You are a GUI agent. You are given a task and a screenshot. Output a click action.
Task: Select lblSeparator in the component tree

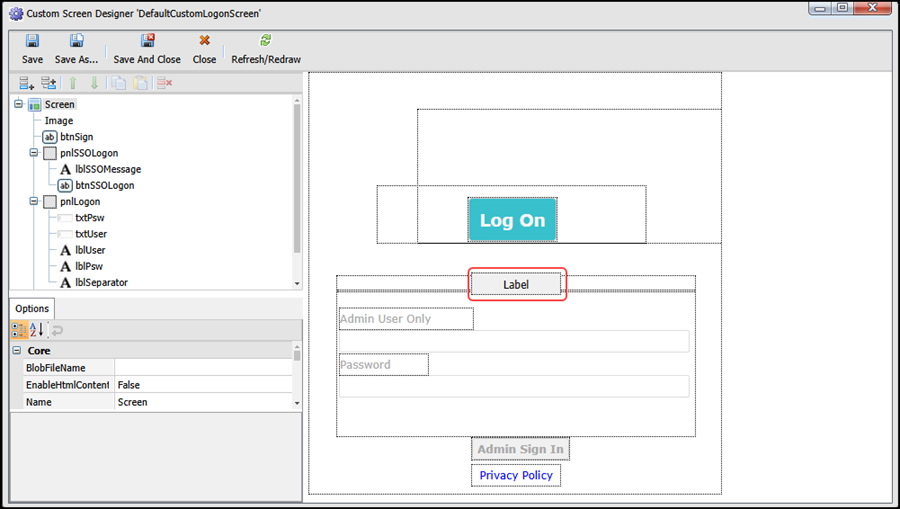tap(101, 283)
